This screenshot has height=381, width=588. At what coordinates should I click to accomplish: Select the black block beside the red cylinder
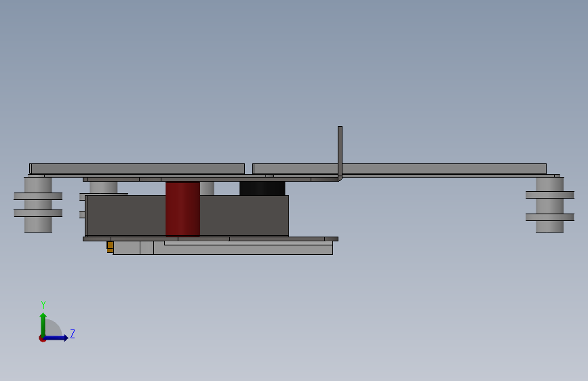(x=262, y=188)
